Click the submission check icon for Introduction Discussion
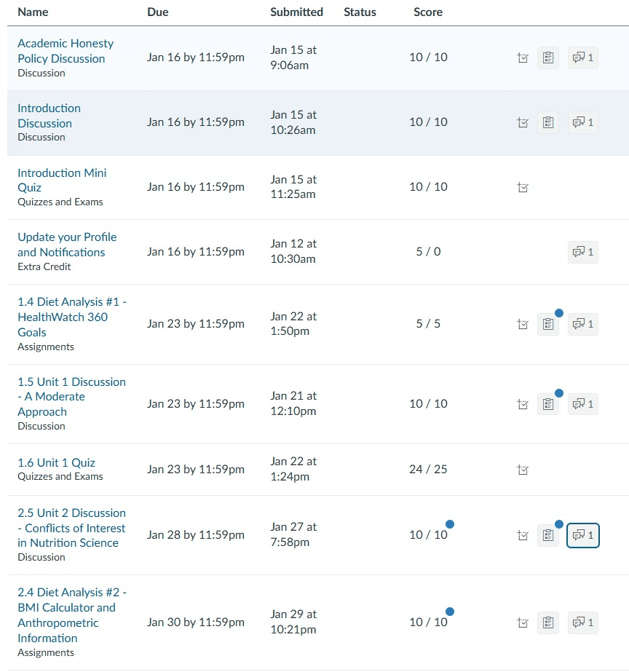 coord(523,122)
